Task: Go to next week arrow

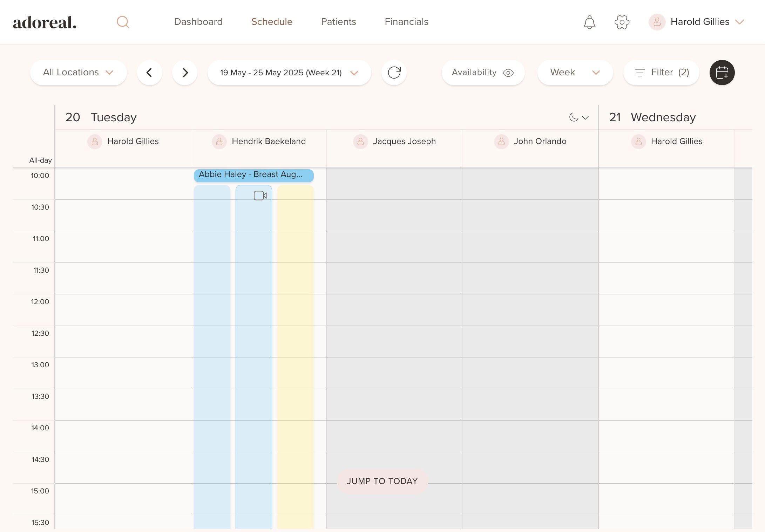Action: (185, 73)
